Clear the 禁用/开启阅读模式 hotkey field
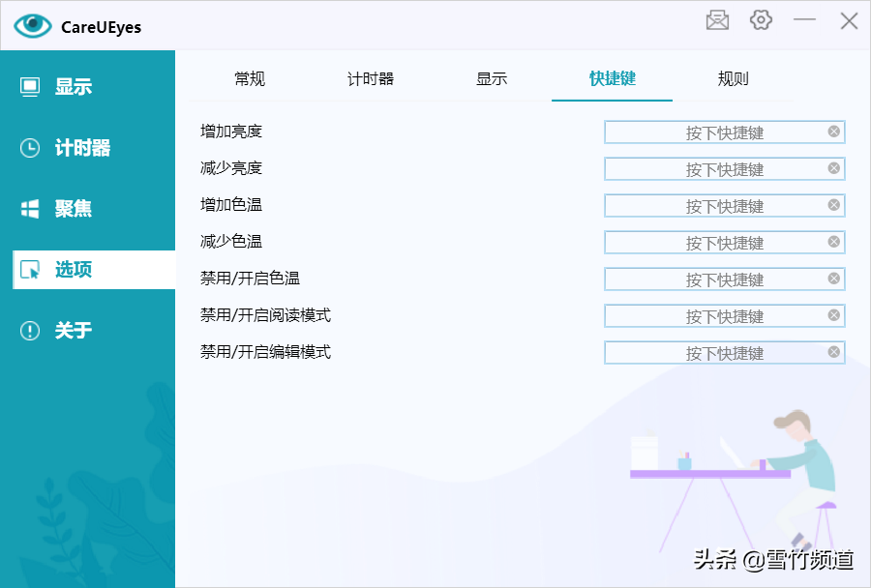Image resolution: width=871 pixels, height=588 pixels. [833, 315]
